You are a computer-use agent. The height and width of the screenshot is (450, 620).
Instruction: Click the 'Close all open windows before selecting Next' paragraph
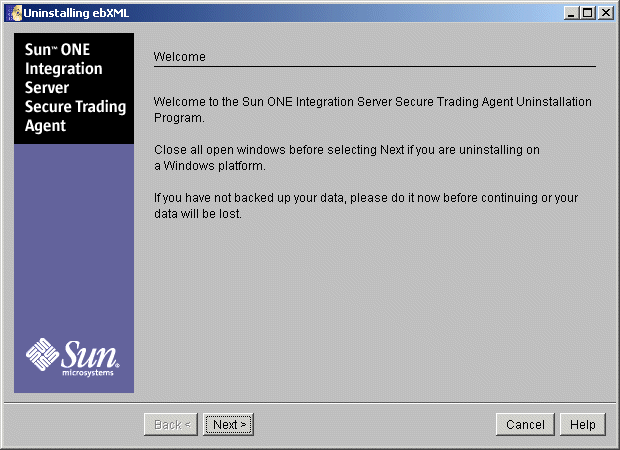(347, 157)
